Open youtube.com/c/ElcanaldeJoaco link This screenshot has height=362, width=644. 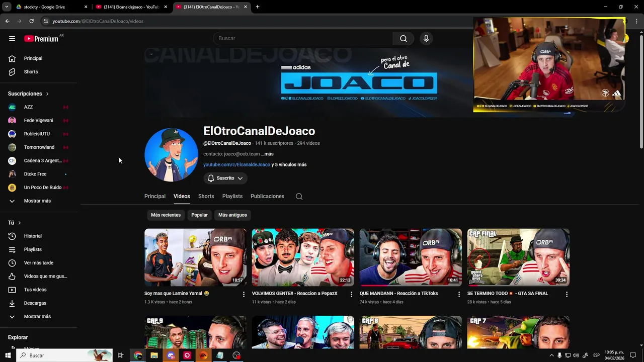click(236, 165)
